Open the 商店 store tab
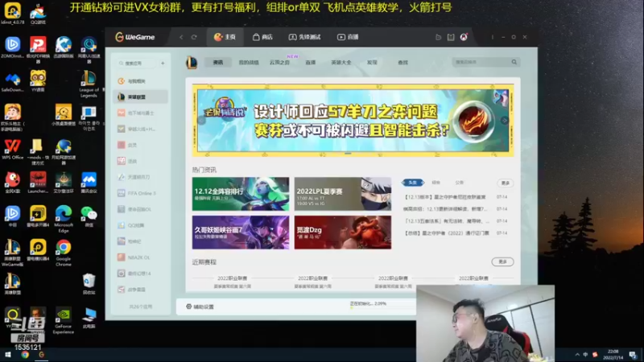Image resolution: width=644 pixels, height=362 pixels. pos(262,37)
